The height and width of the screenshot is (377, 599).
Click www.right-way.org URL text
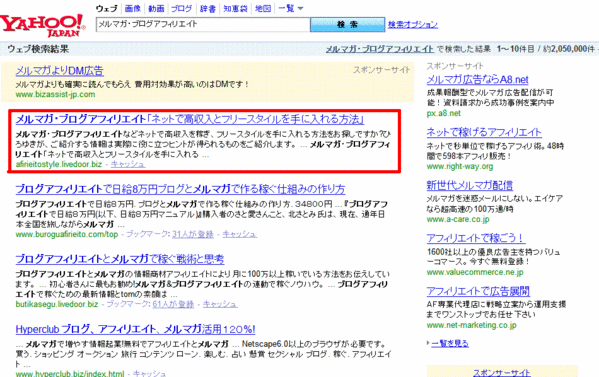(460, 166)
